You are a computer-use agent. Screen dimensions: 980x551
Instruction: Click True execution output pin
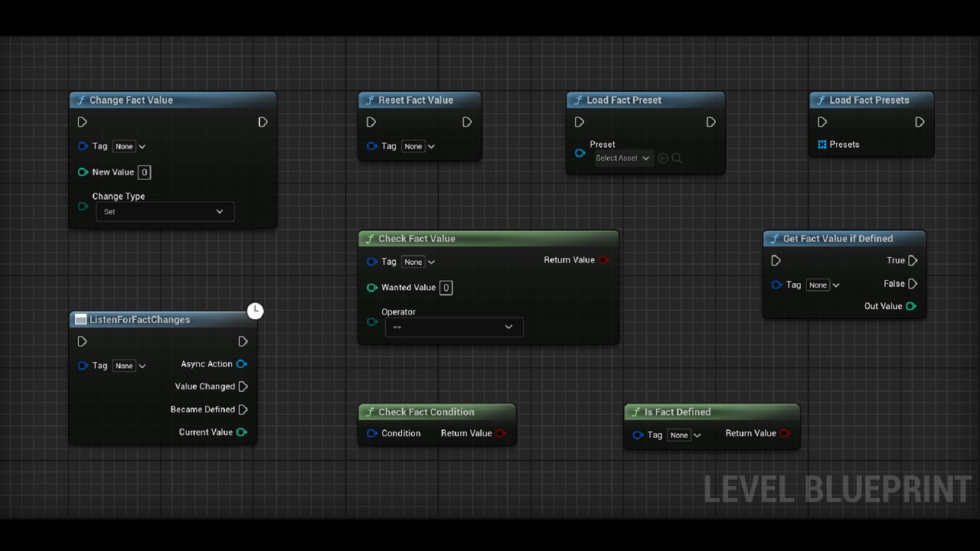(x=913, y=261)
